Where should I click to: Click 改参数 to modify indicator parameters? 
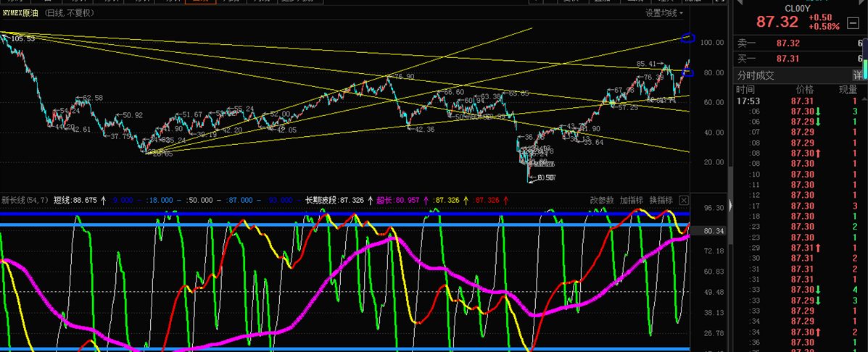[602, 200]
